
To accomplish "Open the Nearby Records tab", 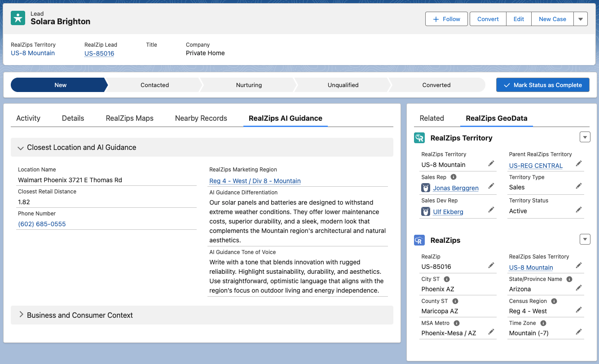I will click(201, 118).
